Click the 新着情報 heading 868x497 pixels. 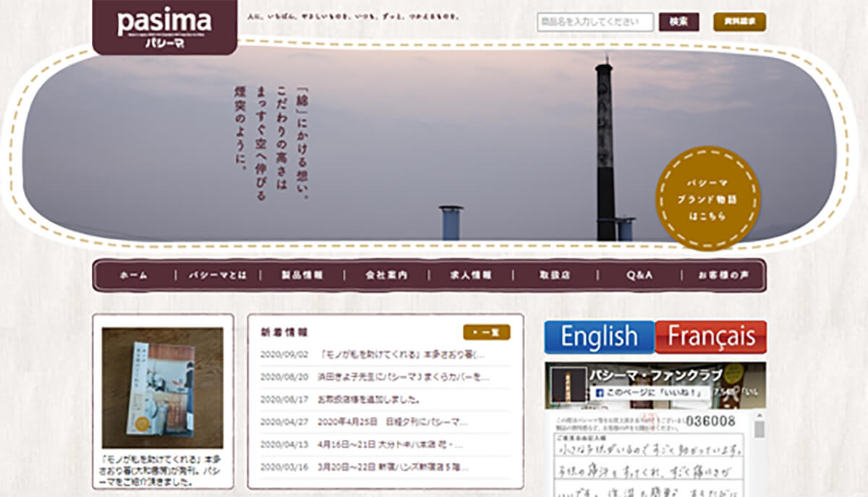point(284,333)
